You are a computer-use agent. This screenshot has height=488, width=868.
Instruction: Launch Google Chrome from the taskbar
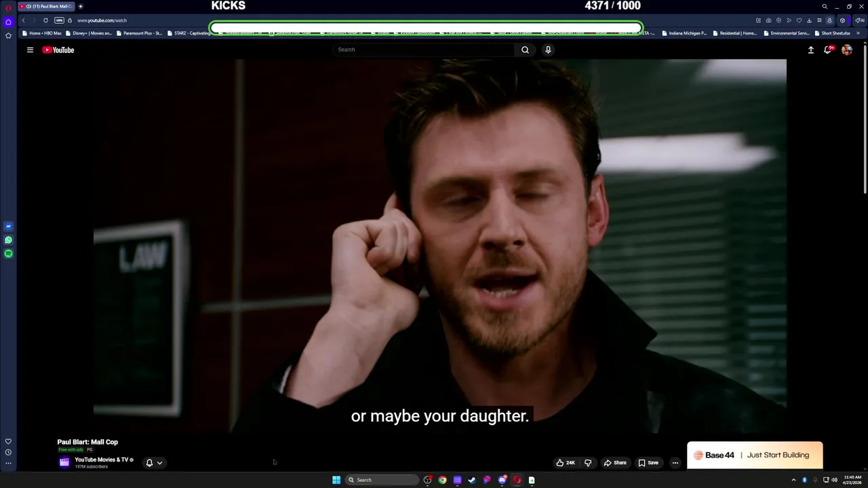[442, 480]
